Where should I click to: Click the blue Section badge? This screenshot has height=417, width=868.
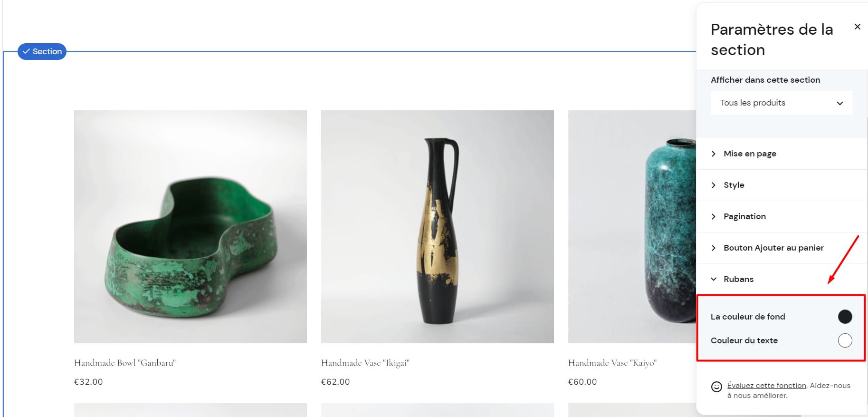[x=42, y=51]
